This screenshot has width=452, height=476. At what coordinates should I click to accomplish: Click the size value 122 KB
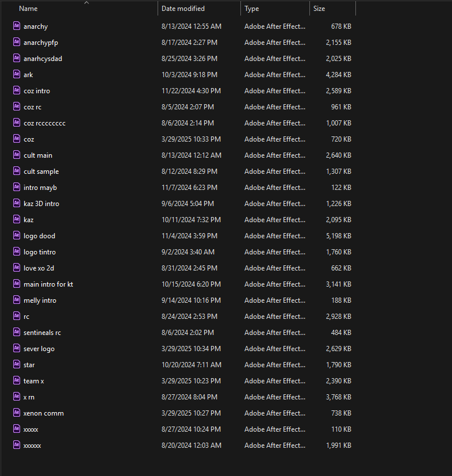click(341, 188)
